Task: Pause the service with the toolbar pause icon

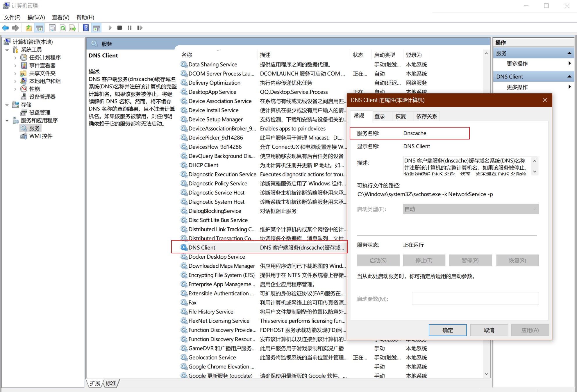Action: click(x=129, y=28)
